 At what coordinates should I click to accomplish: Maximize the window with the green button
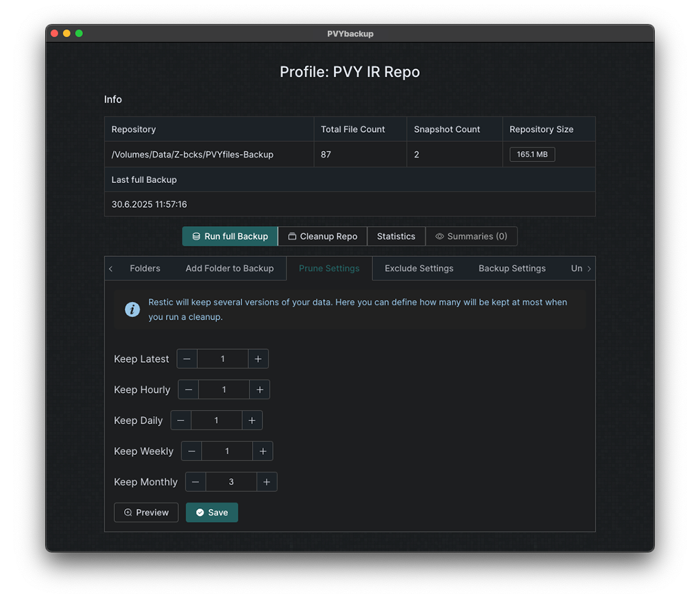[x=79, y=33]
